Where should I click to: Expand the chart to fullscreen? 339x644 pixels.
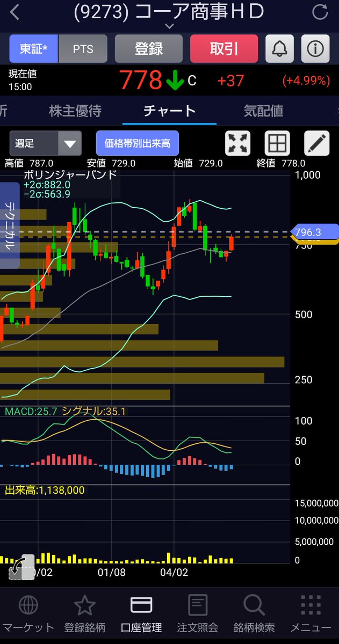click(238, 143)
